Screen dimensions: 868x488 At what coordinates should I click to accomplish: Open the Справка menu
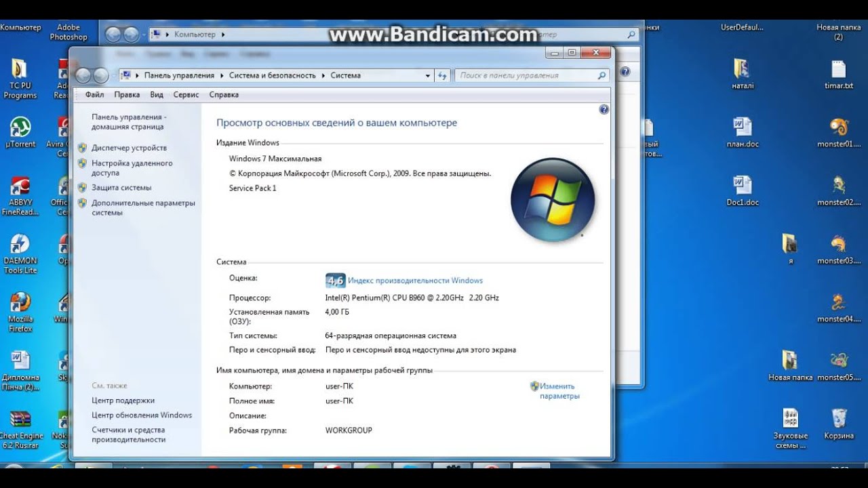tap(224, 95)
